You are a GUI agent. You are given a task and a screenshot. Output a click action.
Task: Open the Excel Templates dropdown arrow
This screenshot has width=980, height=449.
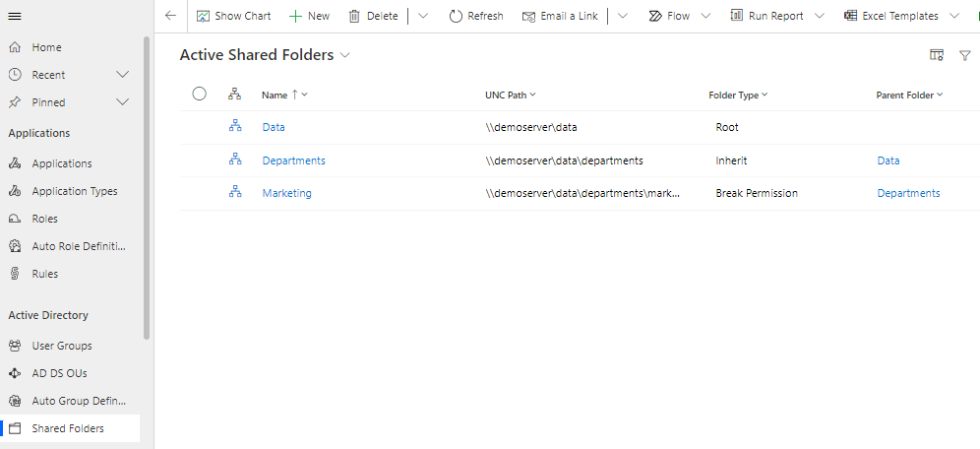point(955,16)
